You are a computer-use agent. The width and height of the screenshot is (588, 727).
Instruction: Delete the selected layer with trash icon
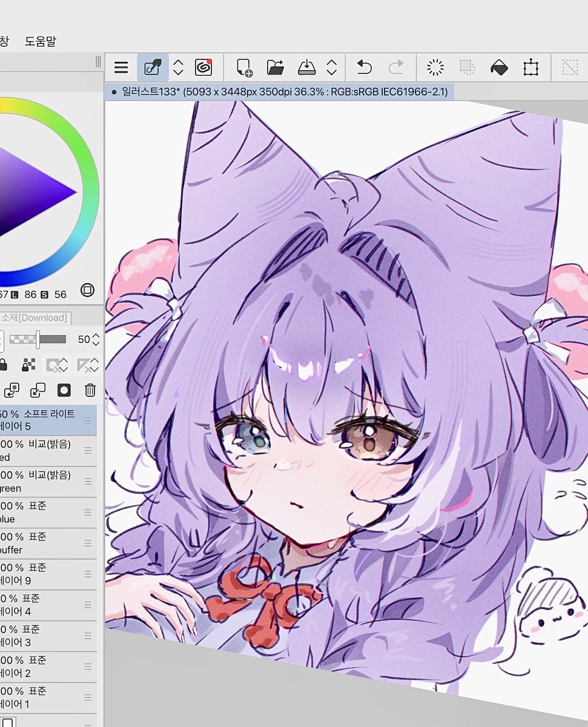[90, 390]
